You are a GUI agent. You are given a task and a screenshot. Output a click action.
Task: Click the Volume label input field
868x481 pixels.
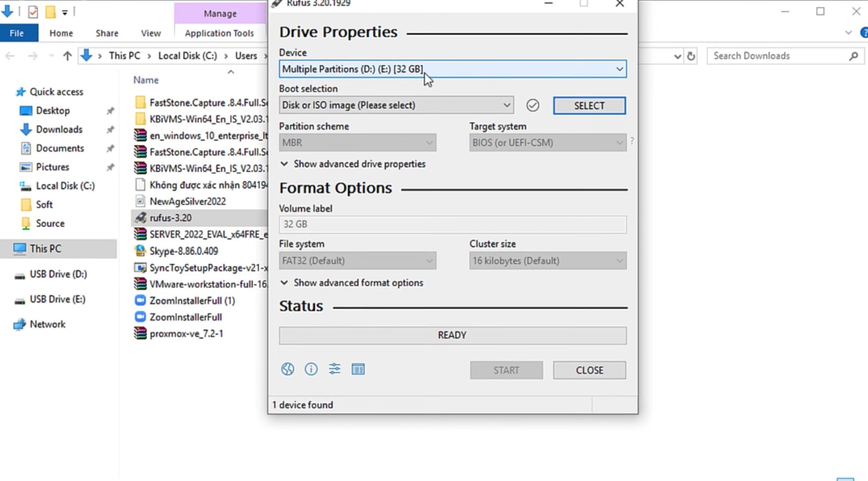click(x=453, y=224)
